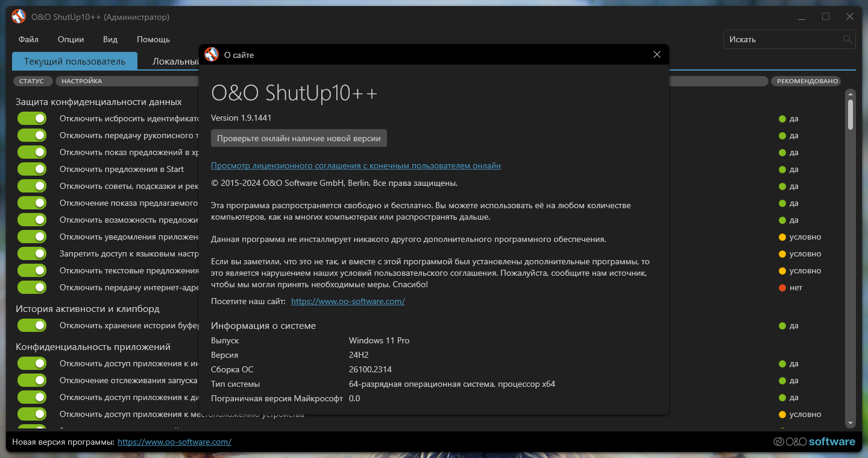The width and height of the screenshot is (868, 458).
Task: Open oo-software.com link in About dialog
Action: click(x=348, y=301)
